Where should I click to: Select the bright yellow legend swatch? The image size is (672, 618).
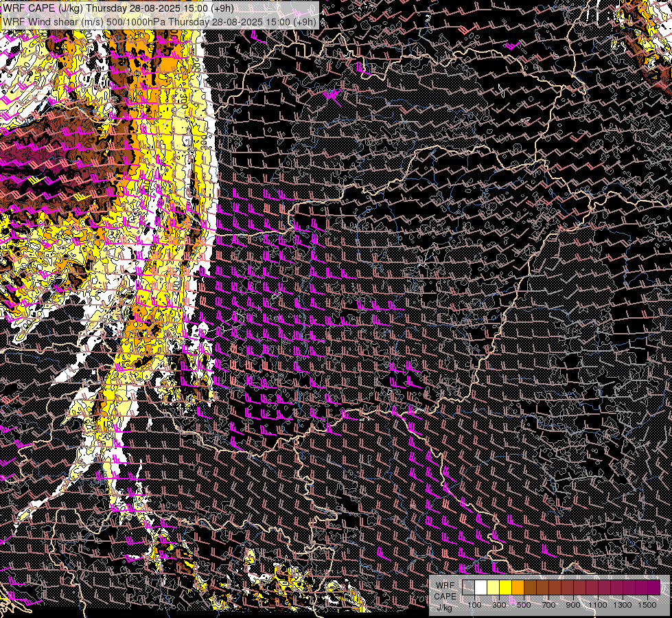point(506,588)
